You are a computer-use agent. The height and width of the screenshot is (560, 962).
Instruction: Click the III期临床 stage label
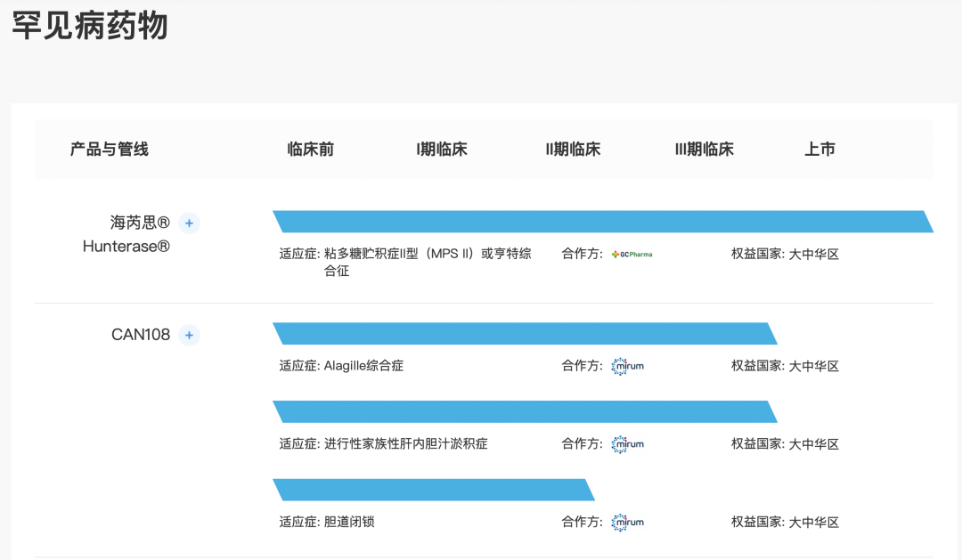(702, 149)
